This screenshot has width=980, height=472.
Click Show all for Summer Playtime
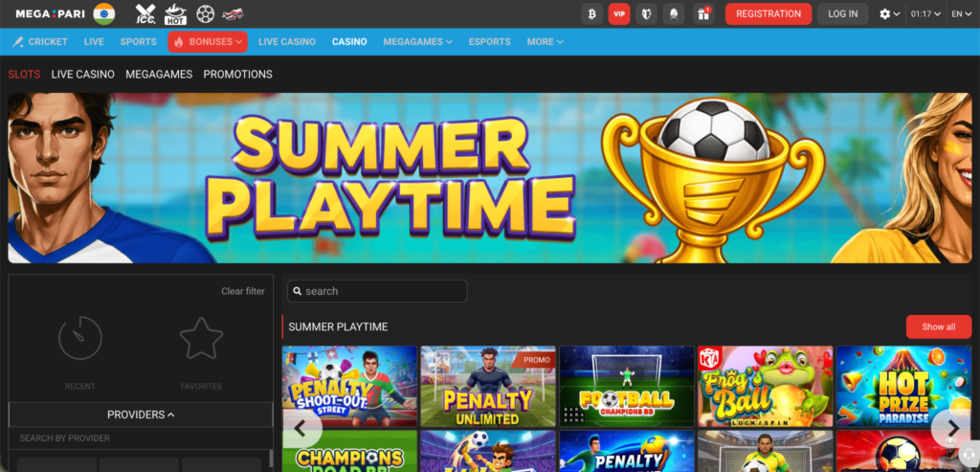(938, 327)
